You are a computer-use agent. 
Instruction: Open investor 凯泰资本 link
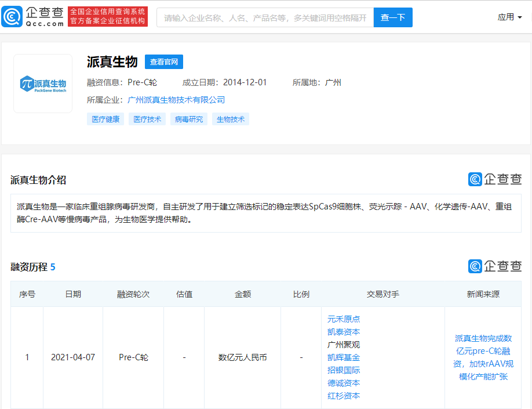coord(344,332)
